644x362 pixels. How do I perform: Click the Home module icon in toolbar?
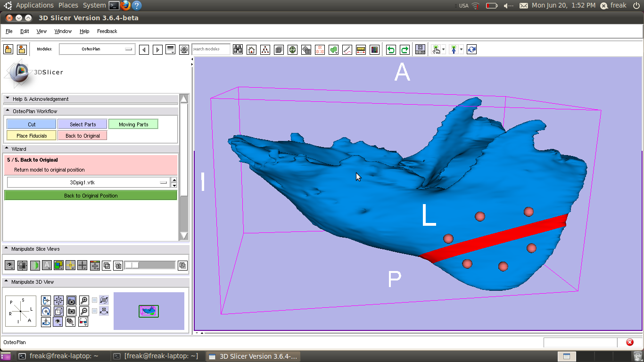coord(252,49)
